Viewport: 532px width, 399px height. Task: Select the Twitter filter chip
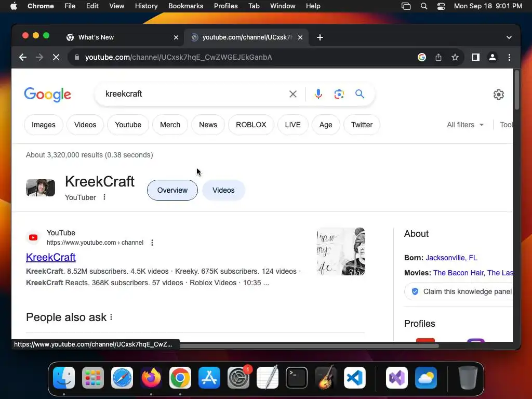(362, 125)
